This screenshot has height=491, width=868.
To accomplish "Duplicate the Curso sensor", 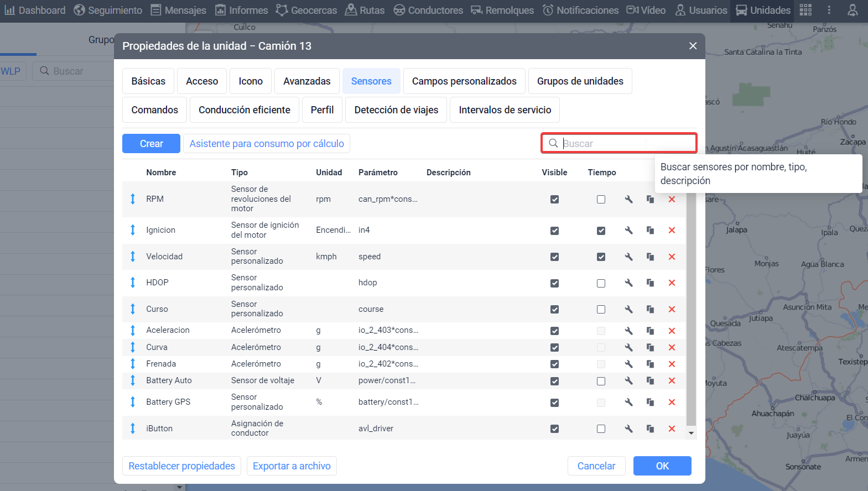I will click(650, 309).
